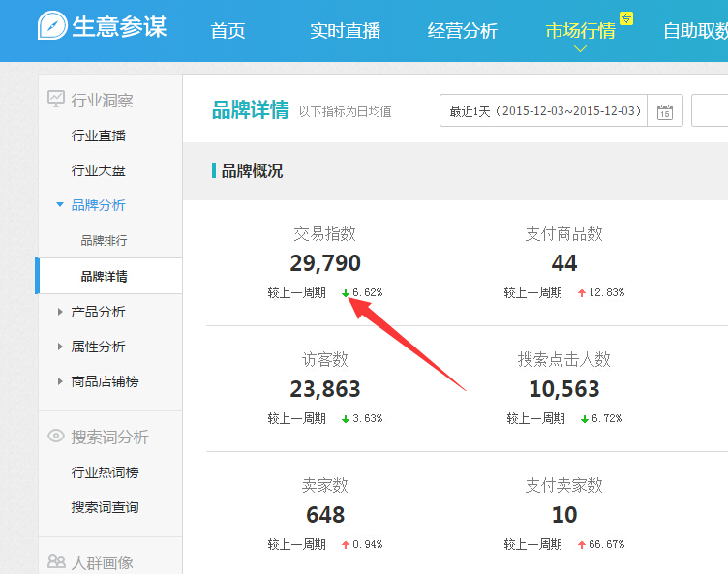Click the 访客数 metric label
This screenshot has width=728, height=574.
pyautogui.click(x=324, y=359)
